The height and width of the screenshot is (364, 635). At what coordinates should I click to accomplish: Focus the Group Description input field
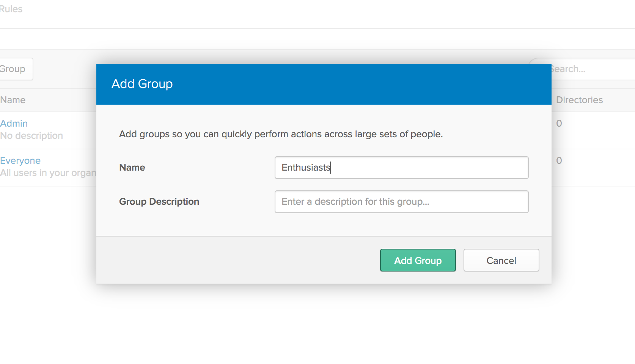(401, 202)
